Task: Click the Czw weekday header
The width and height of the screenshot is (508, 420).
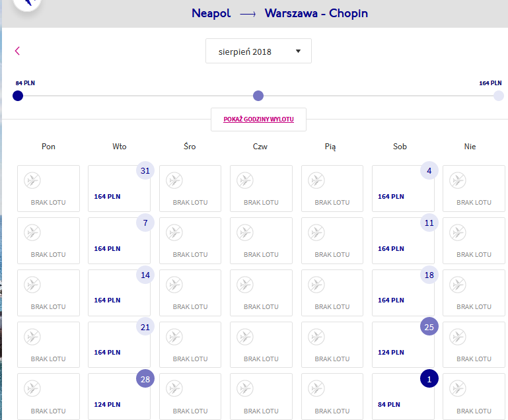Action: (x=260, y=147)
